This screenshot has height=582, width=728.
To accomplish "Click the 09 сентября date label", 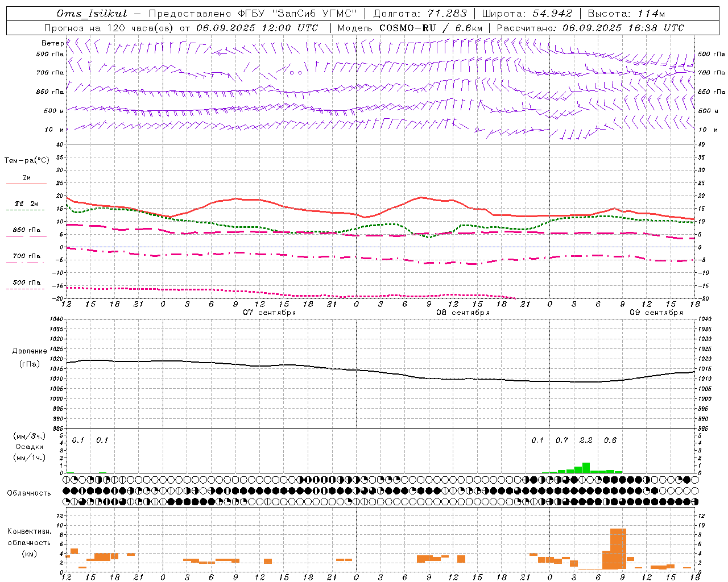I will coord(656,313).
